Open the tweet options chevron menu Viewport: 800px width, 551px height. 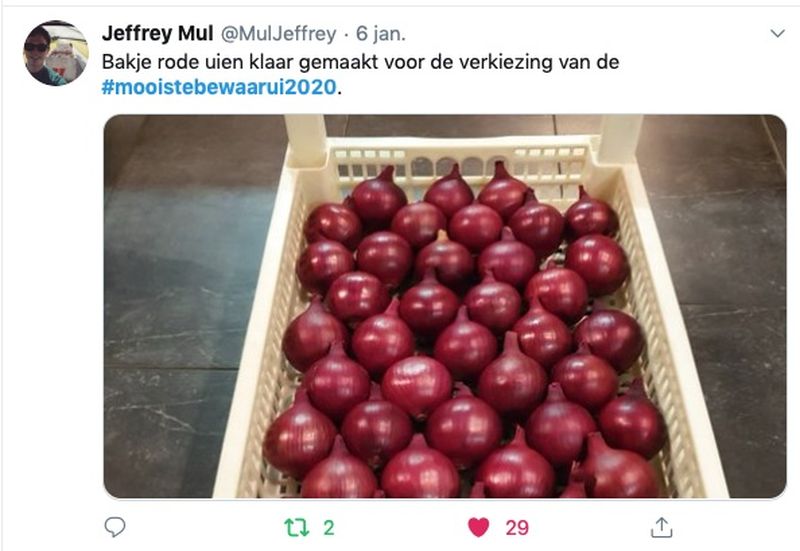coord(777,34)
